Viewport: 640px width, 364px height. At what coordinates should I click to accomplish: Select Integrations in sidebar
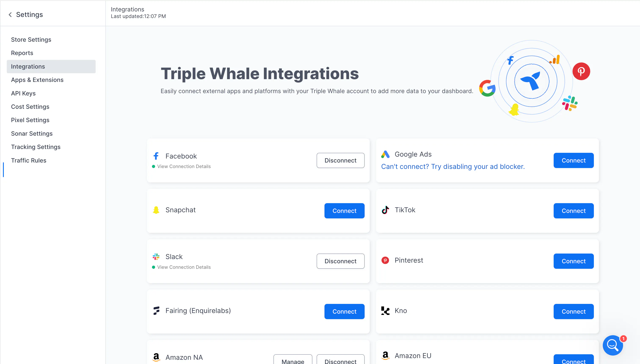point(51,66)
